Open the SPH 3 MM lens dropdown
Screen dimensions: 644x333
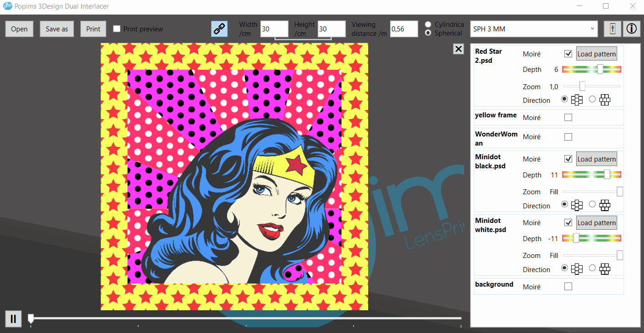(x=533, y=29)
